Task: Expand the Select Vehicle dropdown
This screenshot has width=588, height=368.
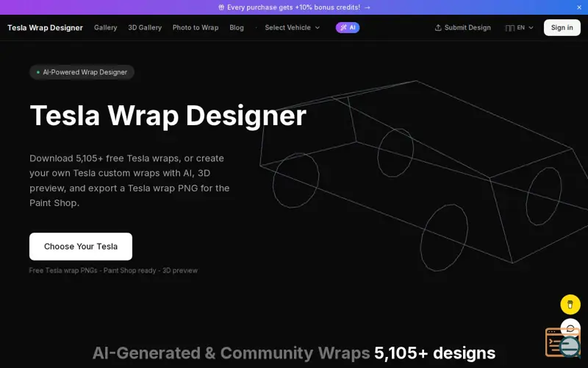Action: click(292, 28)
